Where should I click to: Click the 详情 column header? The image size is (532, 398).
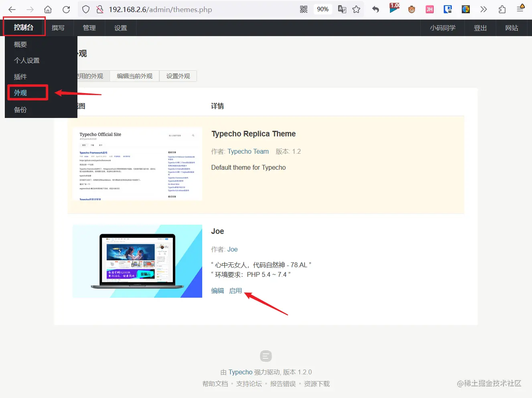[217, 106]
